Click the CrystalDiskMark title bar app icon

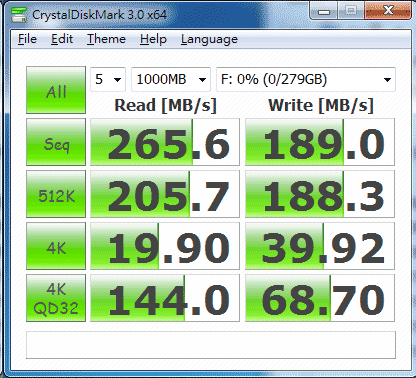pos(19,14)
